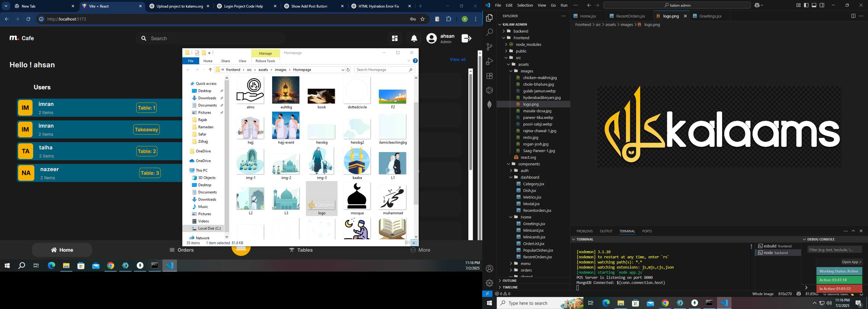Select talha Table: 2 user row
This screenshot has width=868, height=309.
[x=100, y=151]
